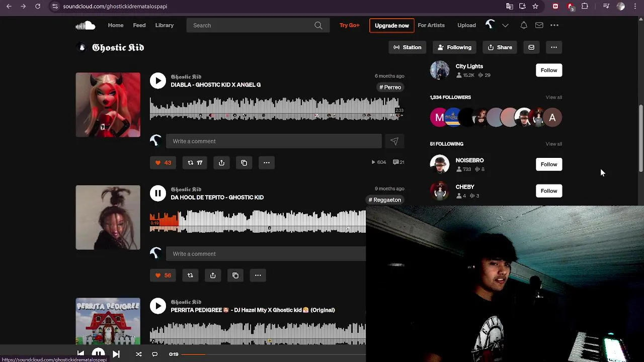This screenshot has height=362, width=644.
Task: Open #Perreo tag
Action: coord(390,87)
